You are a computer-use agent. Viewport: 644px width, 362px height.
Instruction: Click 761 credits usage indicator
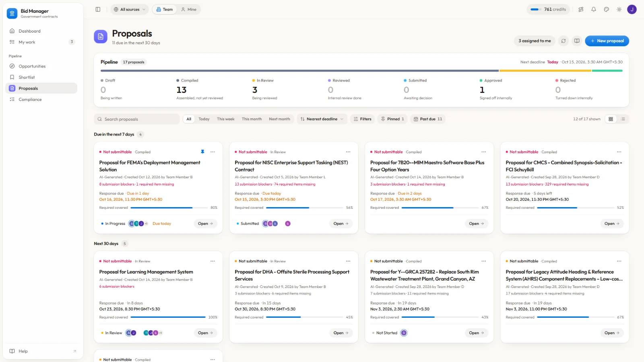(548, 9)
